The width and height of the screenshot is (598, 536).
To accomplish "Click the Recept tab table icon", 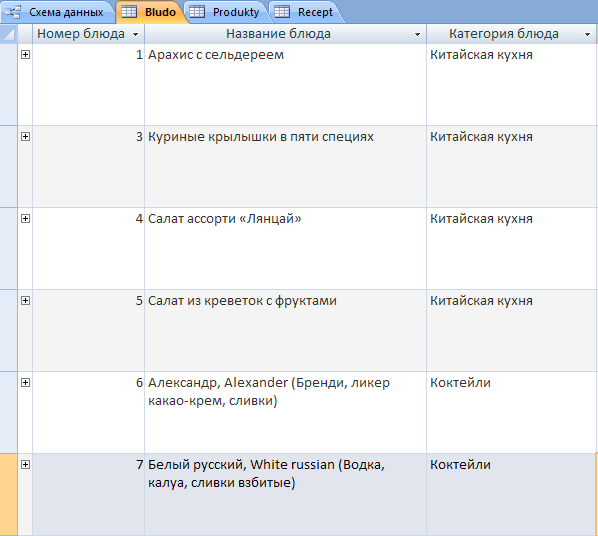I will point(282,12).
